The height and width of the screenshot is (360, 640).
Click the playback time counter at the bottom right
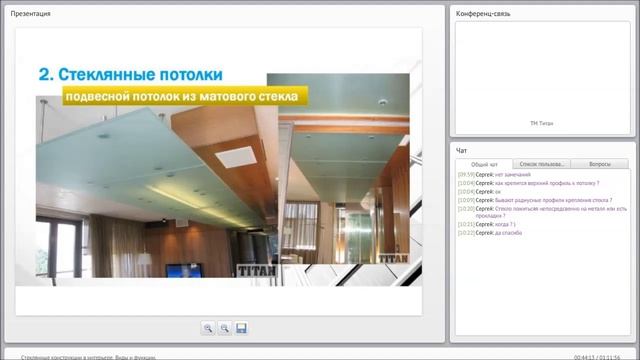597,358
